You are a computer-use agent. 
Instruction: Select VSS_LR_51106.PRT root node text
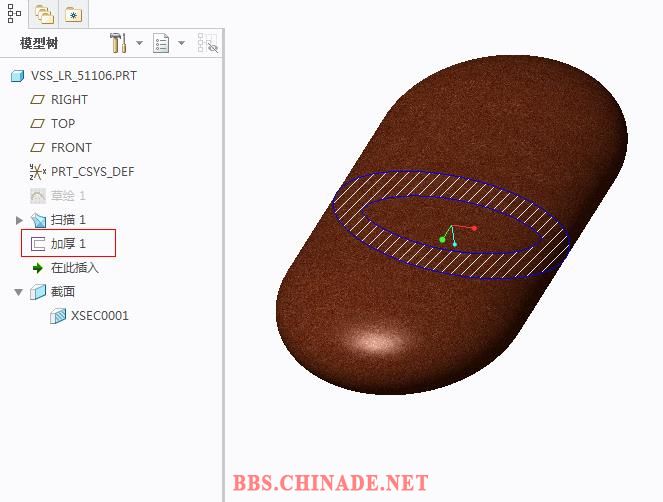click(84, 76)
